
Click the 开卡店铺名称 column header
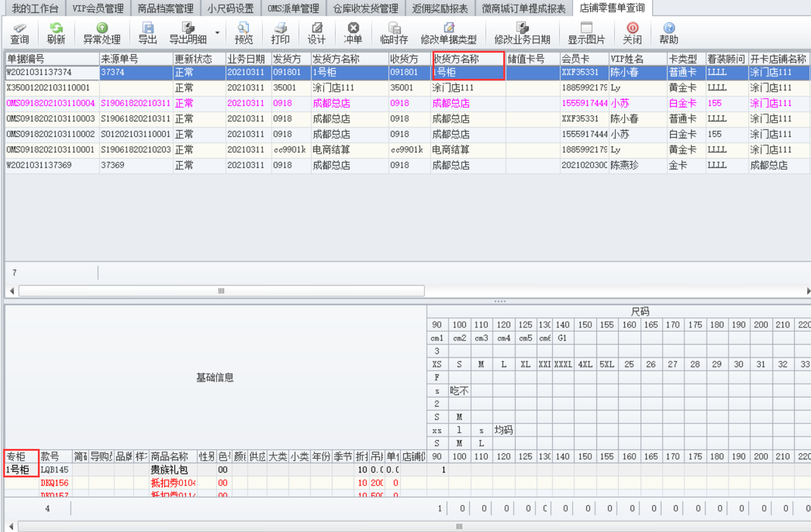[x=779, y=59]
